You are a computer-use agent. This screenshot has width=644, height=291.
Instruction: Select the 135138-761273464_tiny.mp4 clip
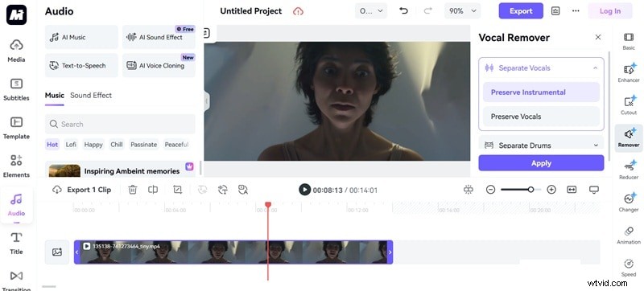[233, 252]
